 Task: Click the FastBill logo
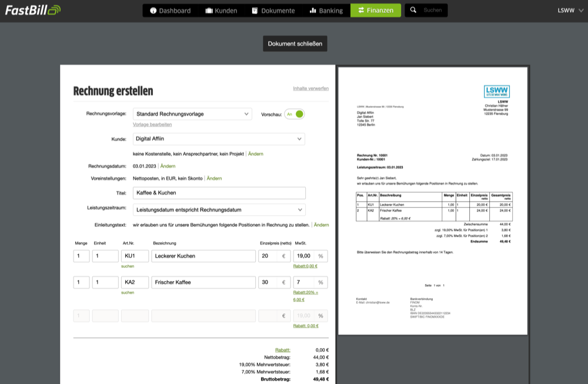tap(32, 10)
